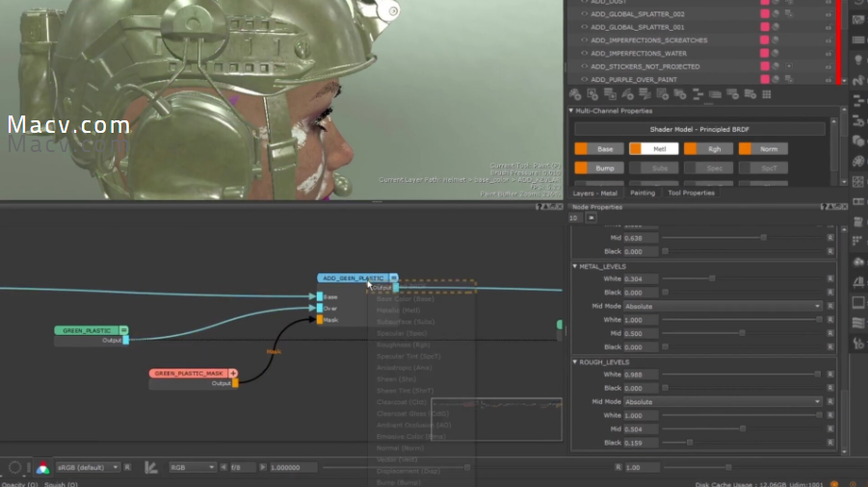The height and width of the screenshot is (487, 868).
Task: Switch to the Painting tab
Action: [x=642, y=193]
